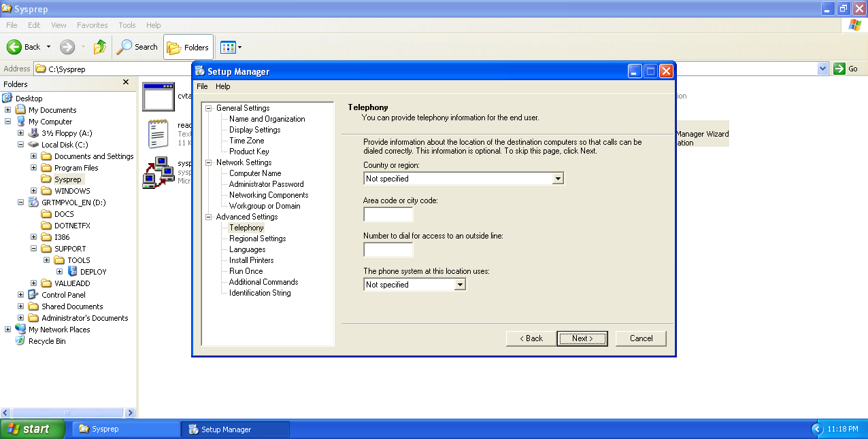Select Additional Commands tree item
This screenshot has height=439, width=868.
pyautogui.click(x=263, y=282)
